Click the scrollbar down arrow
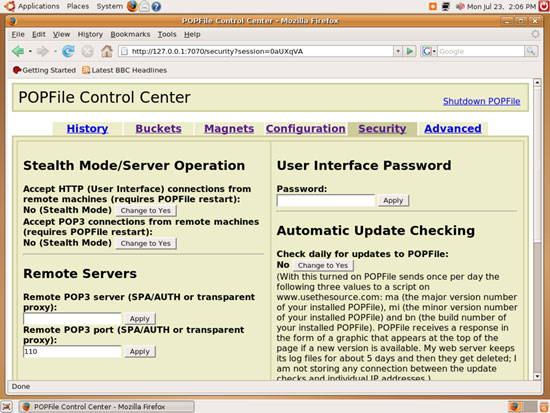 pos(537,377)
